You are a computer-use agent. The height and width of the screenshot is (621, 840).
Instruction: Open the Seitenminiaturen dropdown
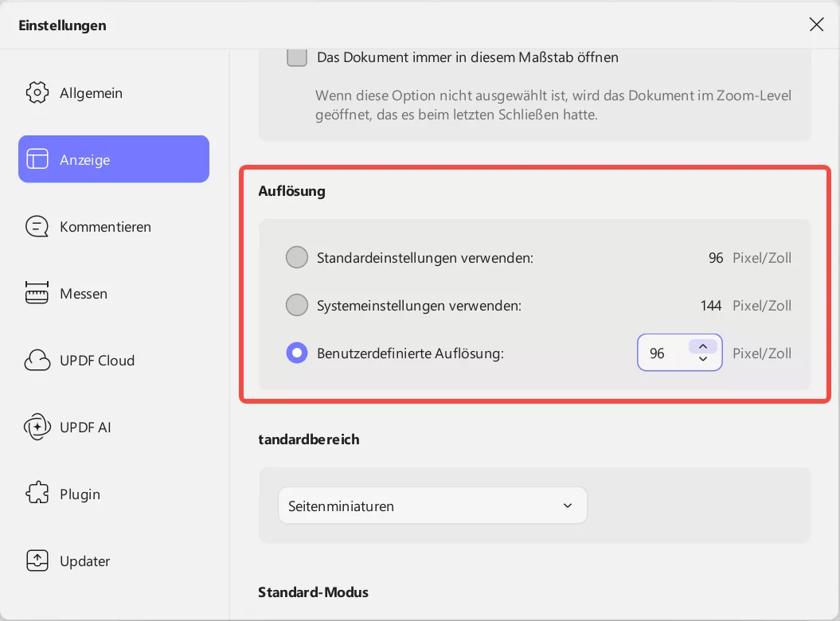432,505
